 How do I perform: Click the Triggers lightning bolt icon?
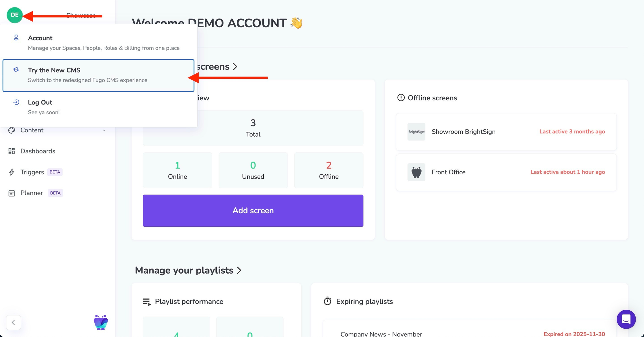click(x=12, y=172)
